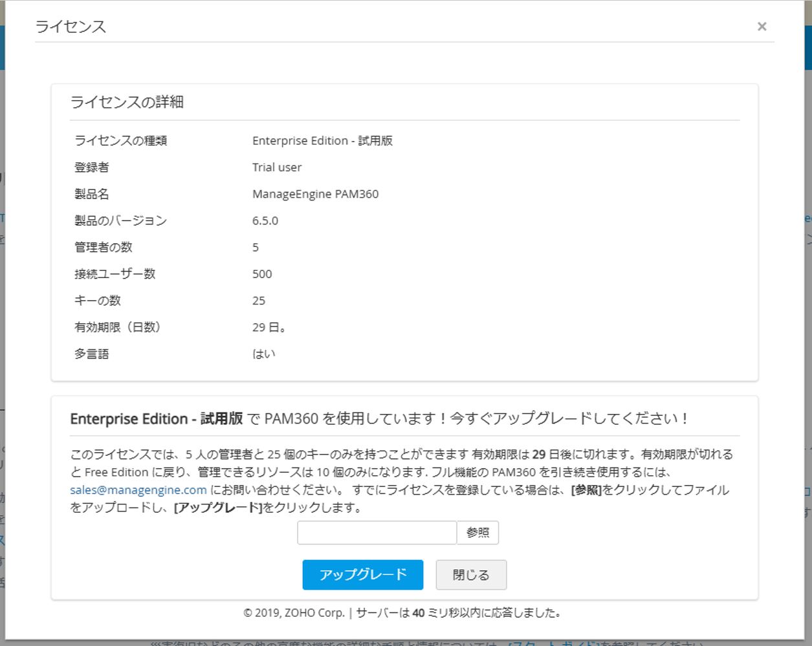Select the 有効期限 value '29 日。'
Screen dimensions: 812x646
click(269, 327)
